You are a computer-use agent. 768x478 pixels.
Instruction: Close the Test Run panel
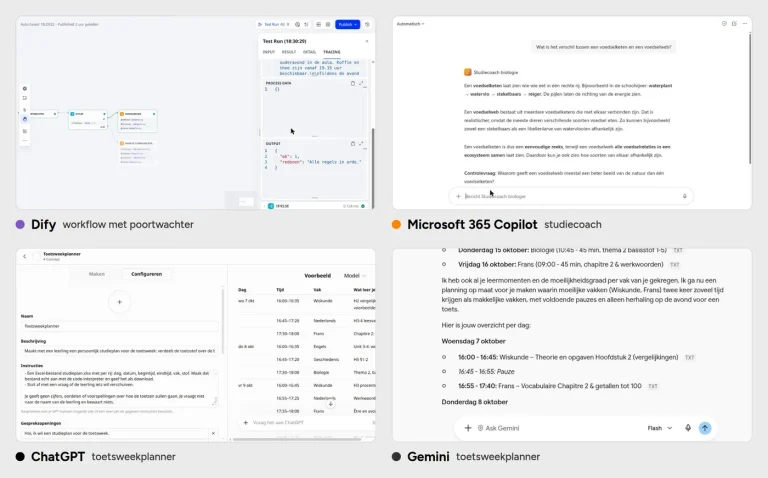point(367,41)
